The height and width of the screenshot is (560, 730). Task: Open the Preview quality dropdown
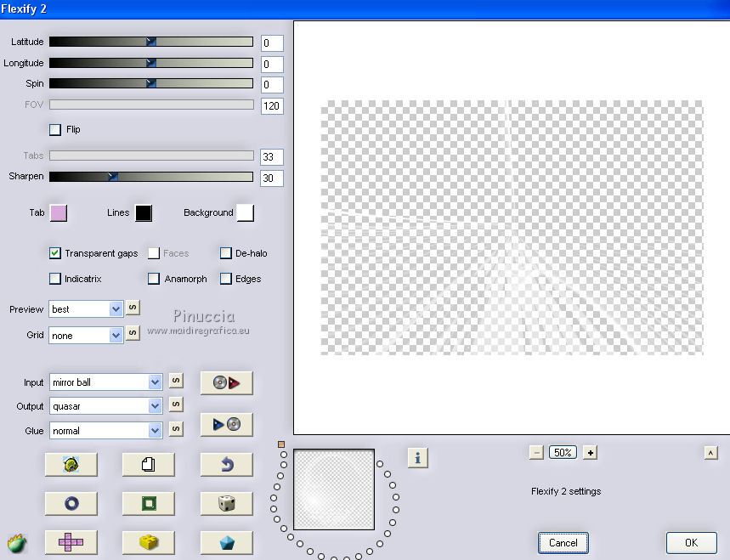pyautogui.click(x=86, y=309)
